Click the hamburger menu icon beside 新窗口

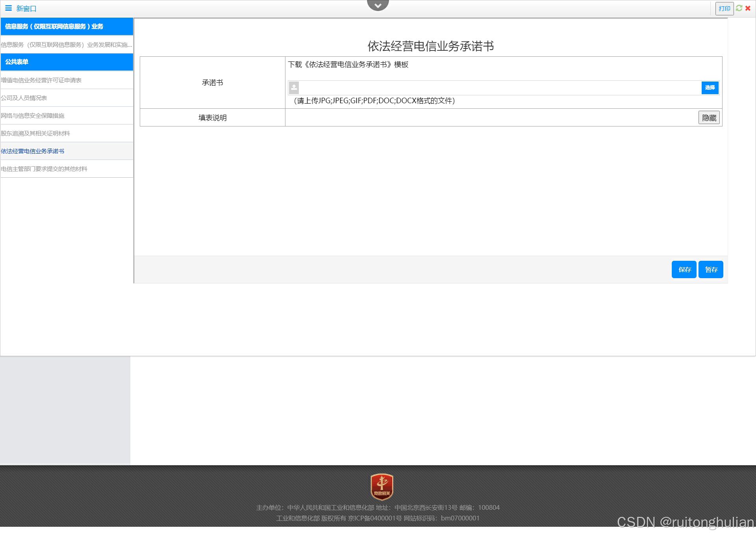(8, 8)
